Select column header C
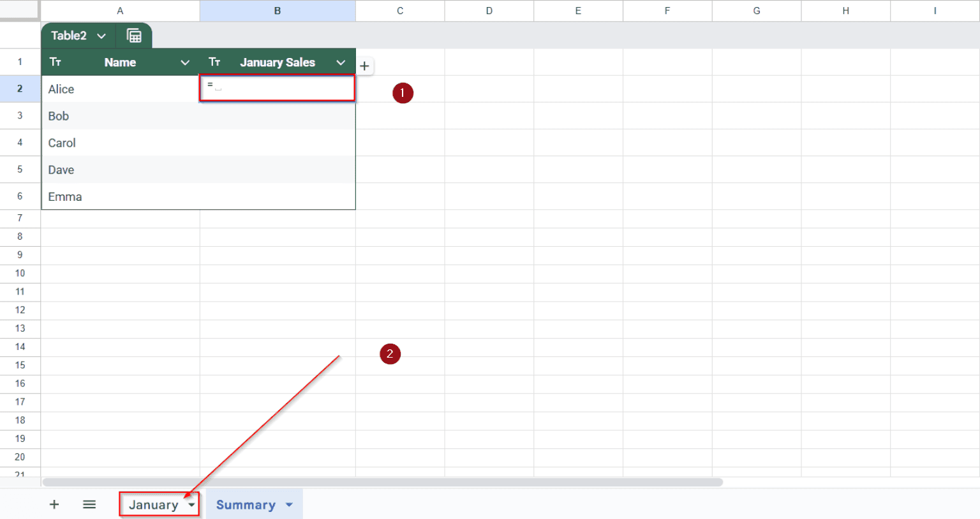Viewport: 980px width, 519px height. click(x=400, y=10)
